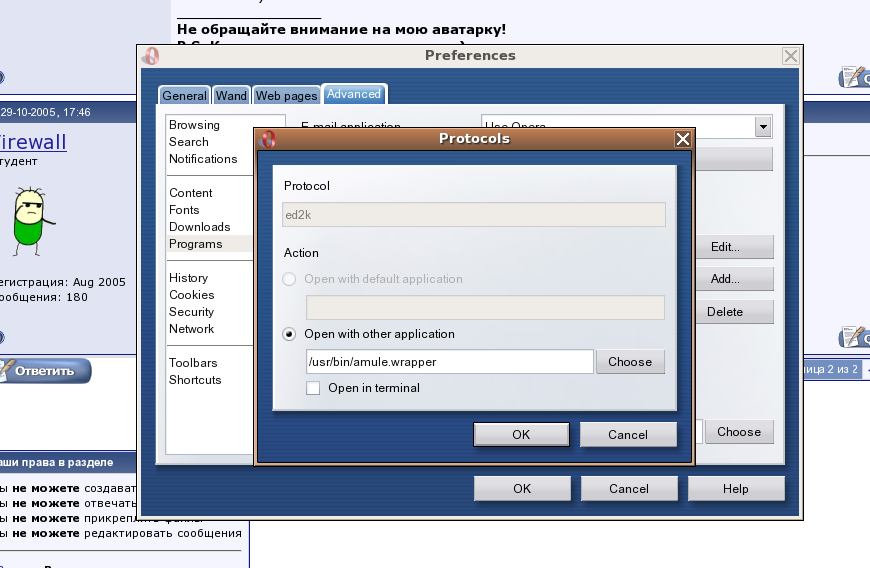Screen dimensions: 870x568
Task: Open the Web pages tab
Action: click(x=286, y=95)
